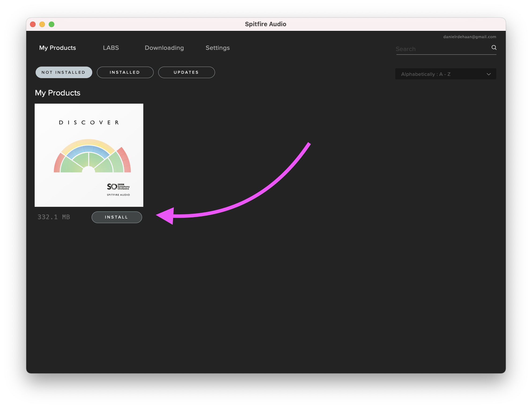Click the BBC Symphony Orchestra logo on artwork

coord(118,186)
